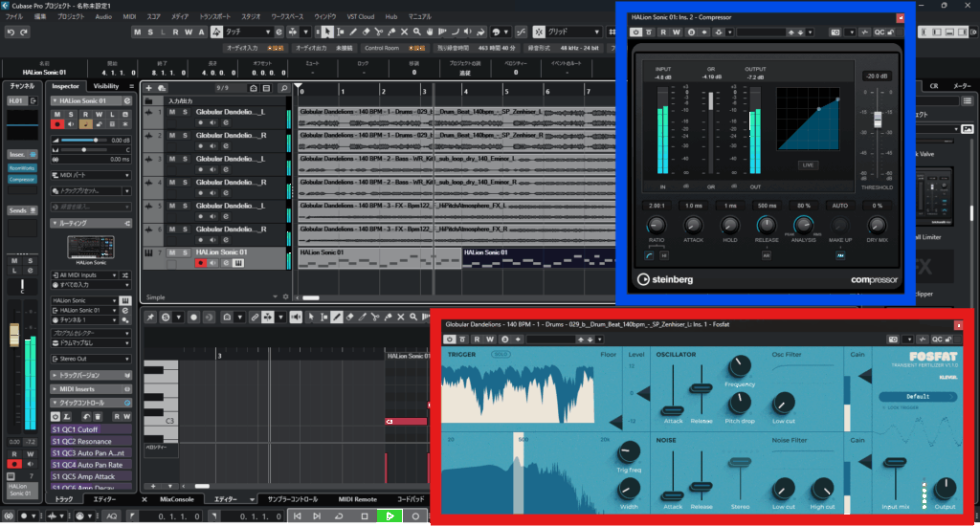Open the グリッド snap type dropdown
Screen dimensions: 980x526
click(x=574, y=32)
